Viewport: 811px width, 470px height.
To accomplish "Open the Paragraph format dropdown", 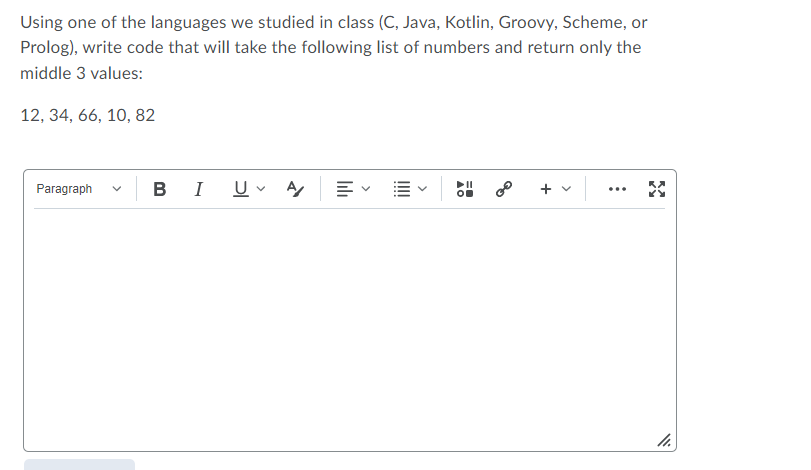I will click(x=79, y=189).
